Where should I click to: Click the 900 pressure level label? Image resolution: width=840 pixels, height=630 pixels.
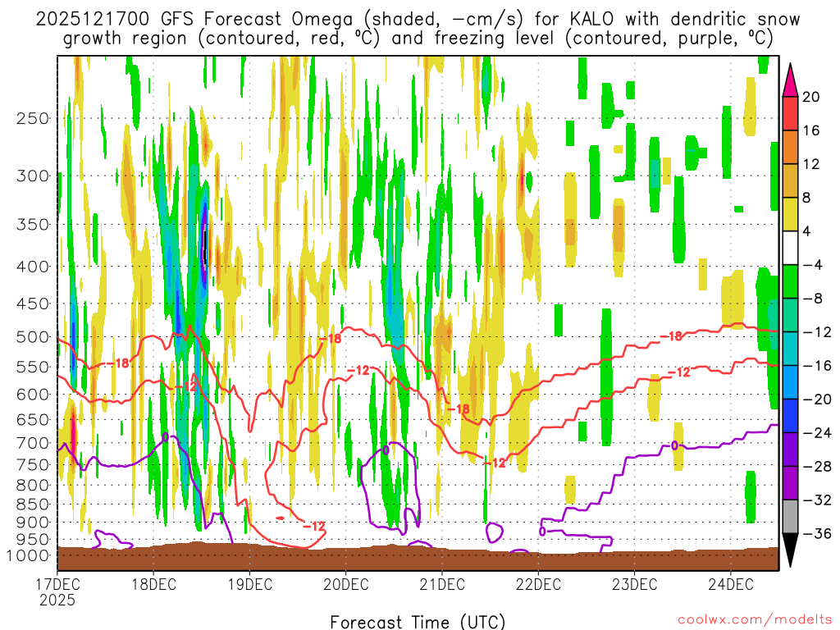pos(33,523)
